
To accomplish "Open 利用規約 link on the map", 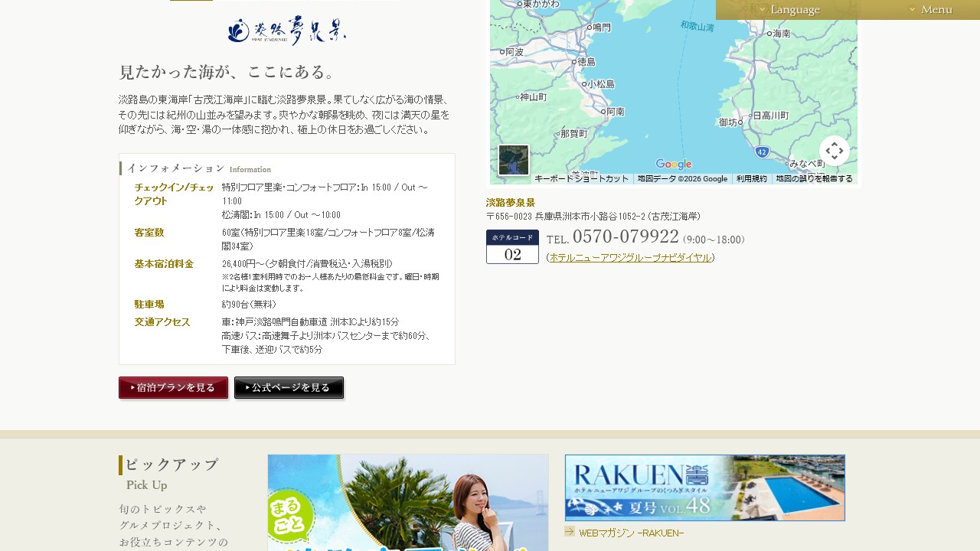I will [x=751, y=179].
